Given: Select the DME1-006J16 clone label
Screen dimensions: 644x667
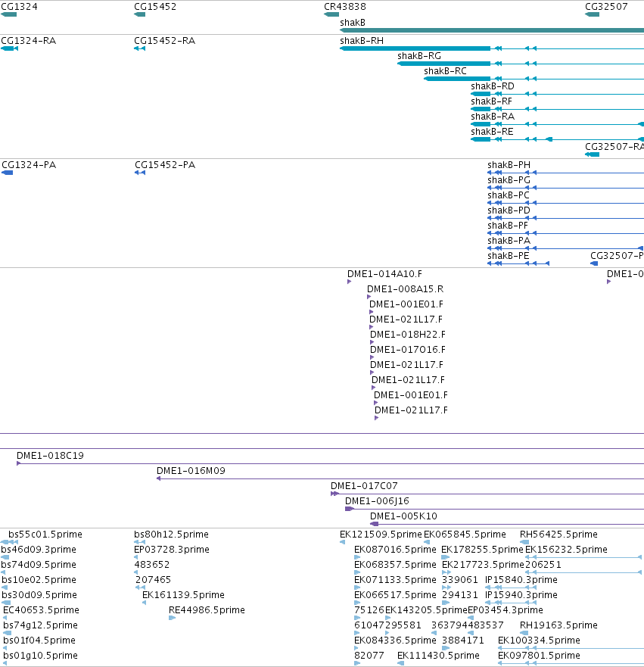Looking at the screenshot, I should coord(377,501).
